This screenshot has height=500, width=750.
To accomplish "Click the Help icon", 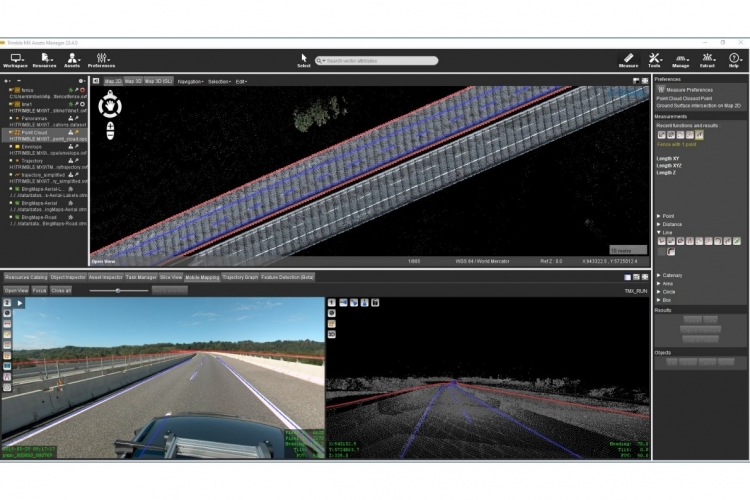I will 733,59.
